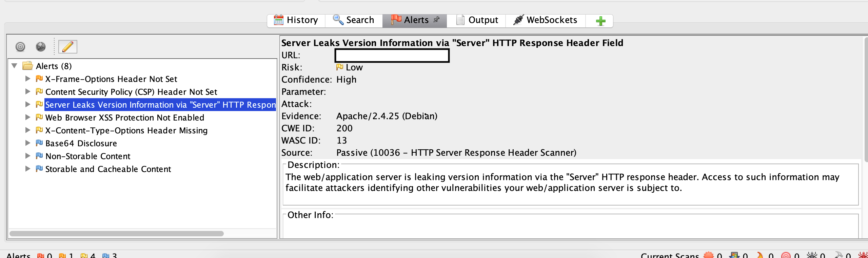868x258 pixels.
Task: Expand the Base64 Disclosure alert node
Action: click(x=28, y=143)
